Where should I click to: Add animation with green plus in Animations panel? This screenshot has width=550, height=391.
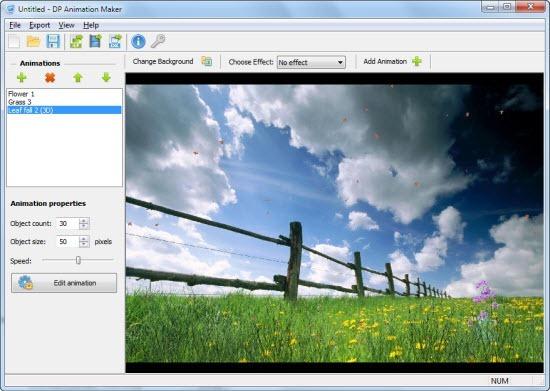(22, 77)
